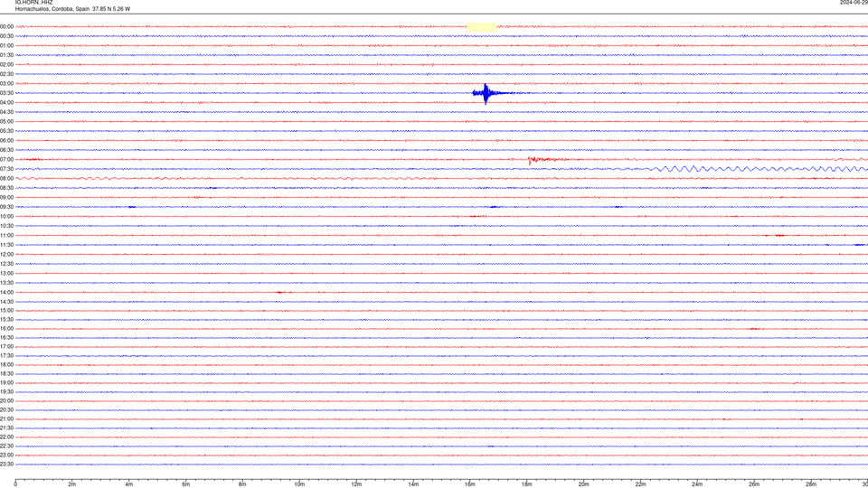This screenshot has width=868, height=488.
Task: Click the 05:30 time label
Action: click(x=6, y=131)
